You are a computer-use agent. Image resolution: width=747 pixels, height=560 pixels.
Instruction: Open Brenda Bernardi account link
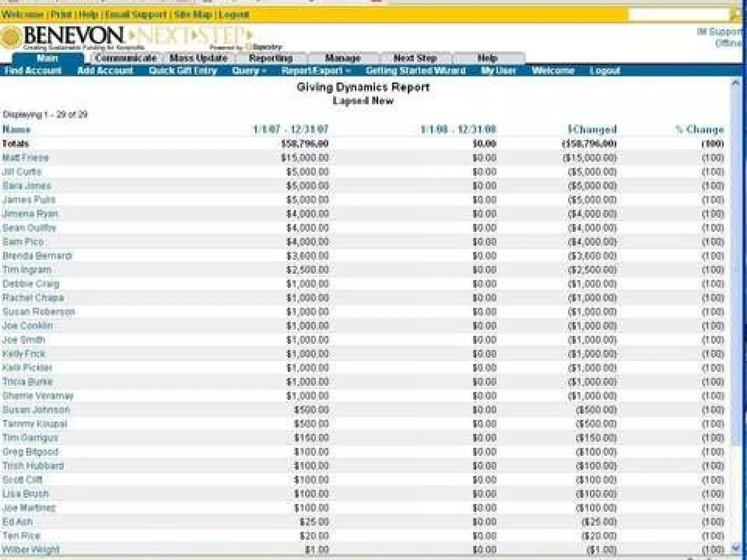[37, 256]
